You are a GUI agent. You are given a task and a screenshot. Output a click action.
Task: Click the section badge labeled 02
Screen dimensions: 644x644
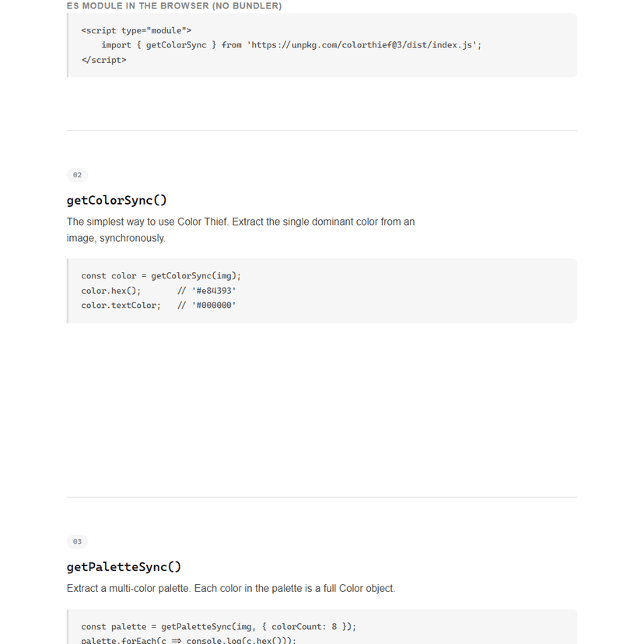77,175
